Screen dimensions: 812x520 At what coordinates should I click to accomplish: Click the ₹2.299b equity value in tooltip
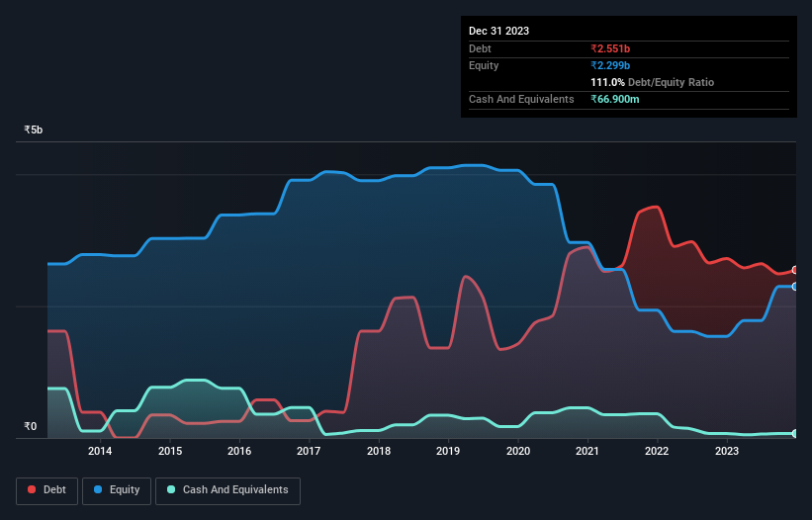coord(610,65)
